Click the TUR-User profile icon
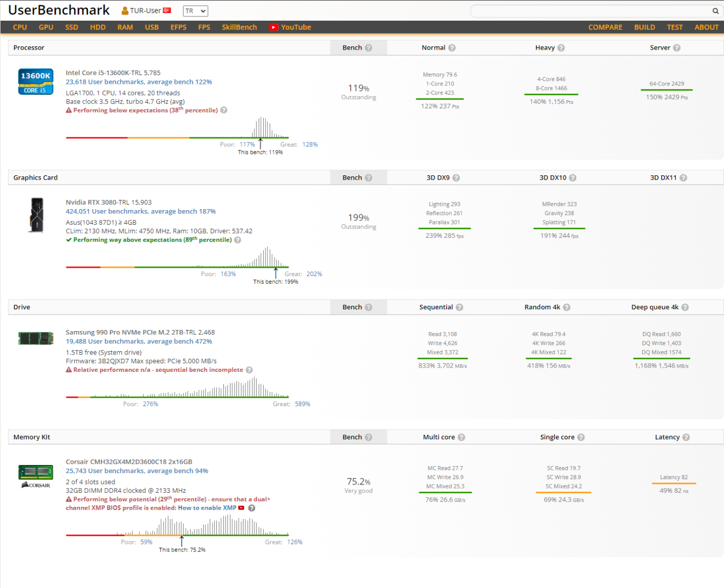 pos(125,11)
